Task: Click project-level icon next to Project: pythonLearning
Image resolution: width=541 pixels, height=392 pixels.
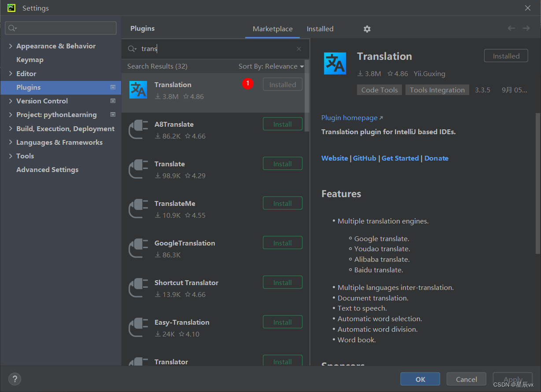Action: [x=113, y=114]
